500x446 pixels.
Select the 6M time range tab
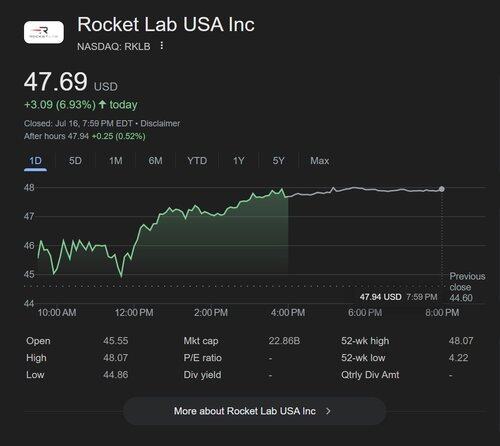pyautogui.click(x=156, y=161)
